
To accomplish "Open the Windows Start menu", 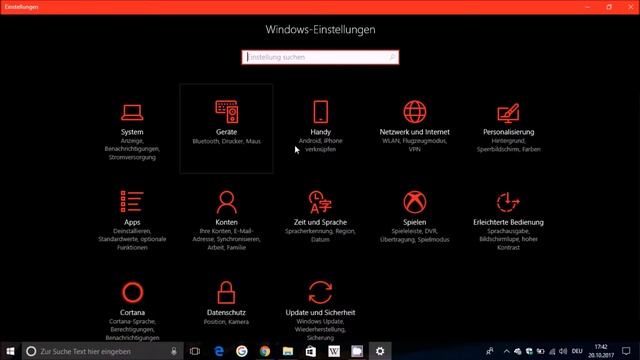I will click(x=11, y=351).
